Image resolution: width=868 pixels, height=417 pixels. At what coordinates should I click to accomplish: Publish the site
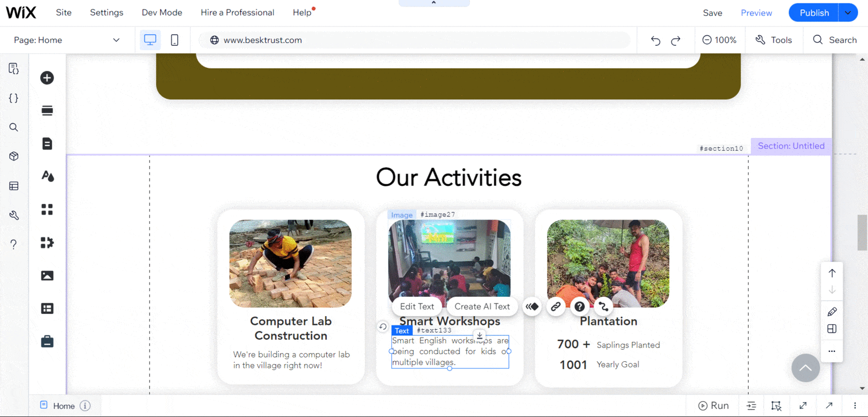(x=814, y=13)
